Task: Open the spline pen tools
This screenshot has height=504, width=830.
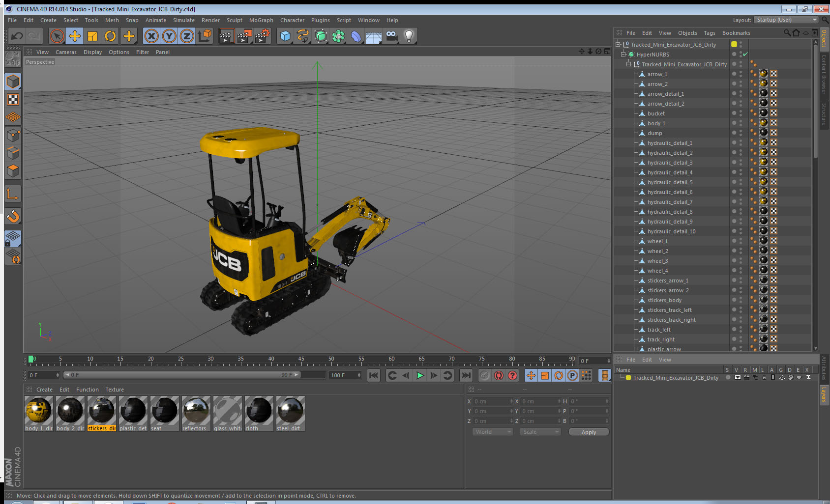Action: coord(303,36)
